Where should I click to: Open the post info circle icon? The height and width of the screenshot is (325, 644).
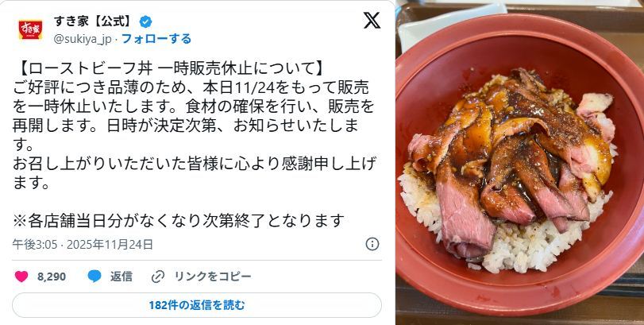click(x=372, y=244)
